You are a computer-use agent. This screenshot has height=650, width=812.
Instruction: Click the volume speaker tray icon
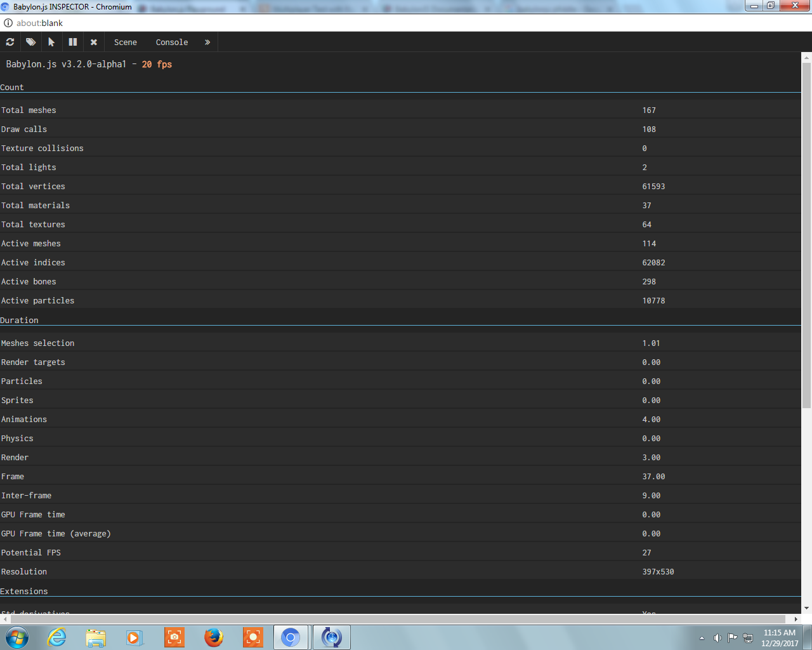(x=717, y=638)
